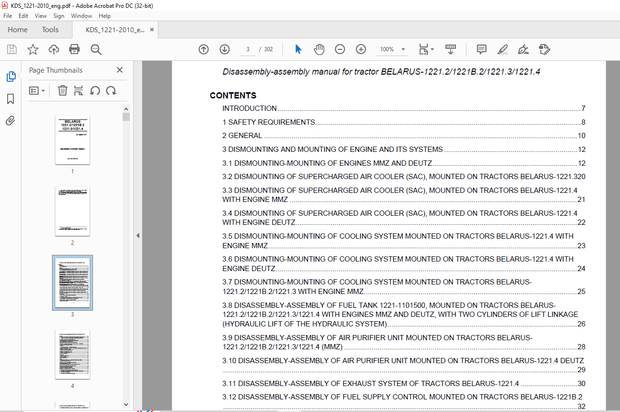The image size is (620, 412).
Task: Click the extract pages icon
Action: (78, 91)
